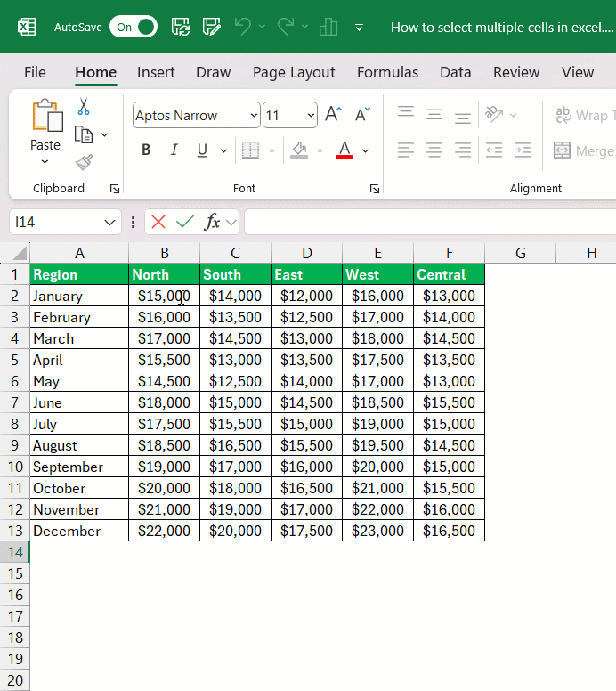Open Customize Quick Access Toolbar dropdown
Screen dimensions: 616x691
(359, 28)
